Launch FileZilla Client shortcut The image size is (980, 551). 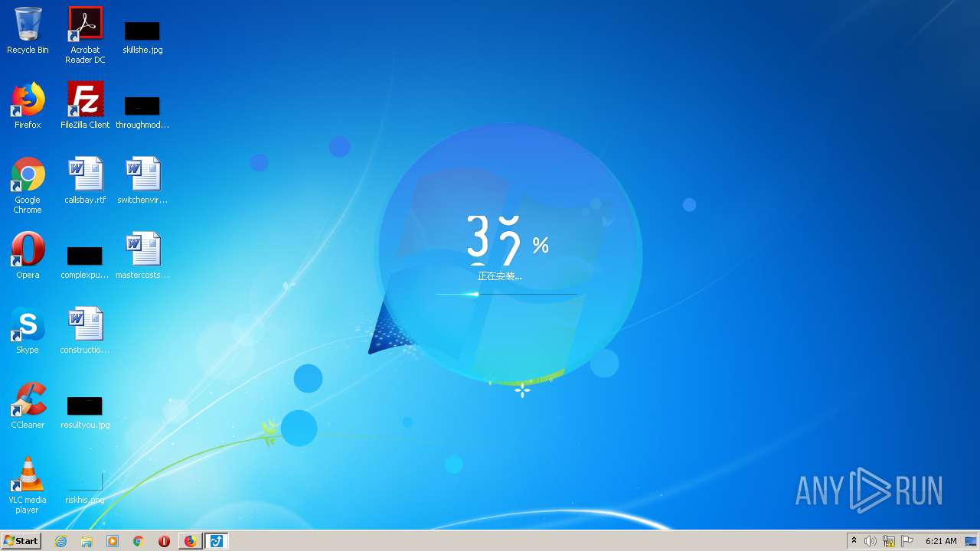click(85, 106)
